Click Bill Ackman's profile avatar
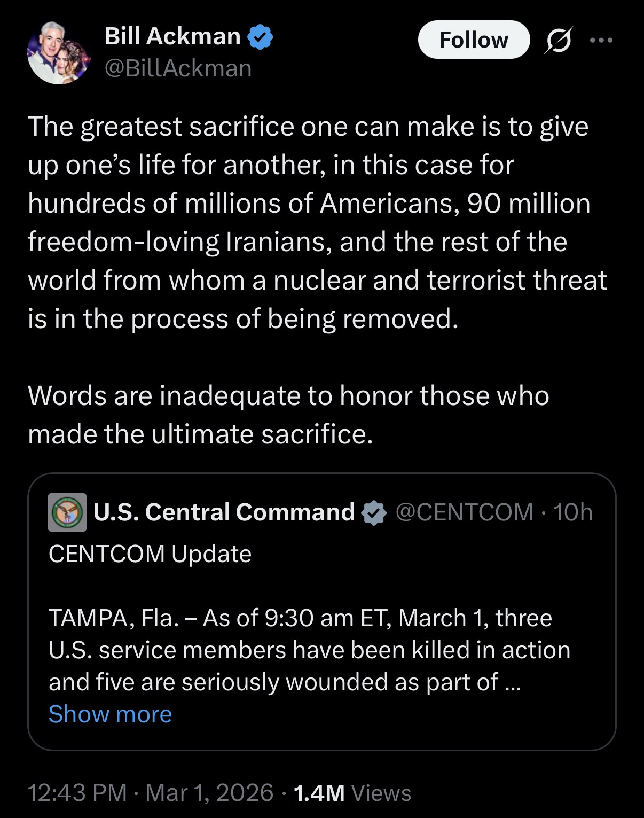The image size is (644, 818). (x=58, y=53)
